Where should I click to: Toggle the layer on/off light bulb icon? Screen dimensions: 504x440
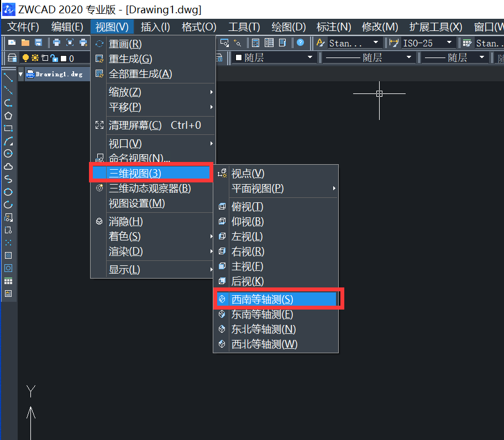[x=26, y=57]
